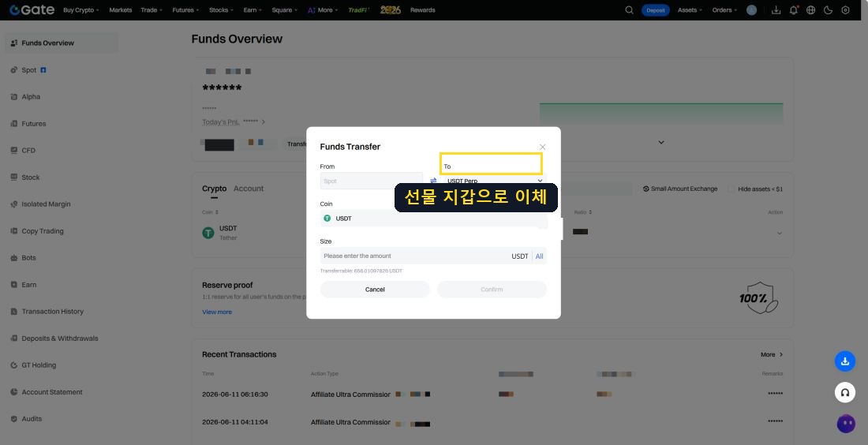Open the To account USDT Perp dropdown
Screen dimensions: 868x445
(494, 181)
